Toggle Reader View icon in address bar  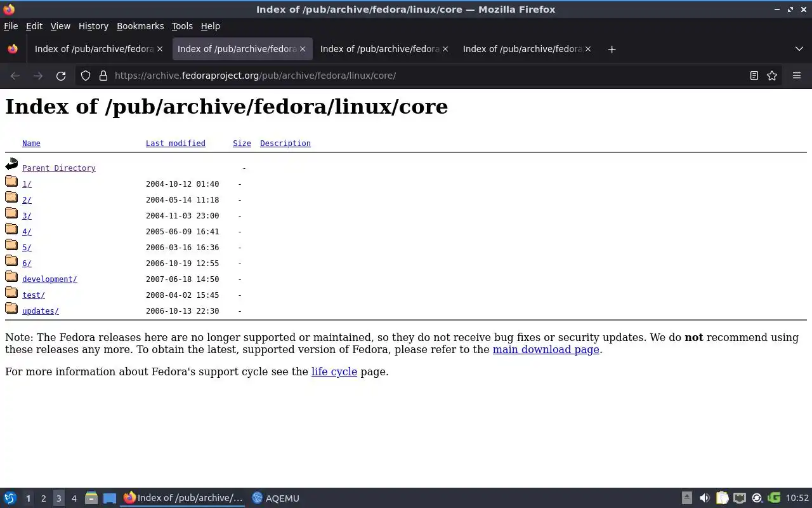pyautogui.click(x=754, y=76)
